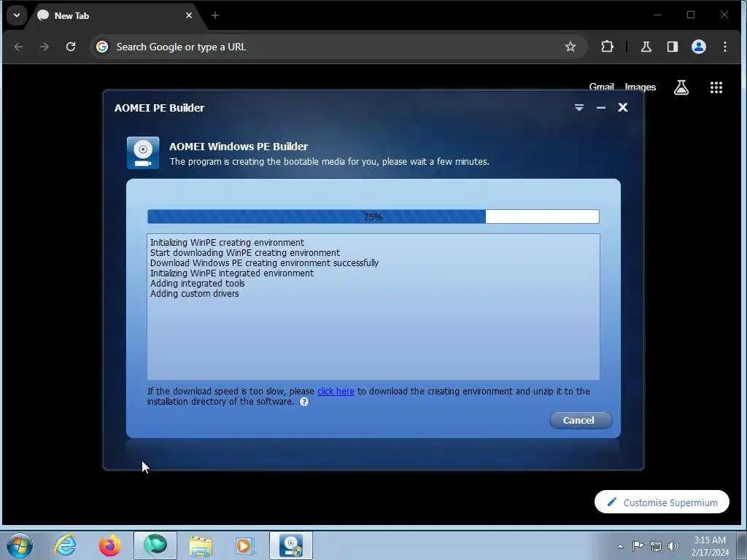The height and width of the screenshot is (560, 747).
Task: Click Customise Supermium button
Action: click(x=662, y=502)
